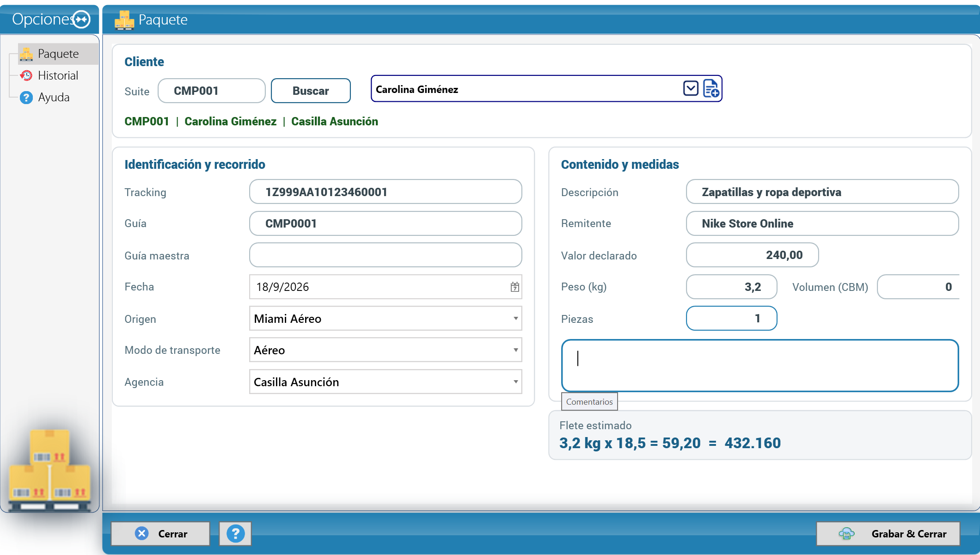Select Paquete in the sidebar tree

58,54
